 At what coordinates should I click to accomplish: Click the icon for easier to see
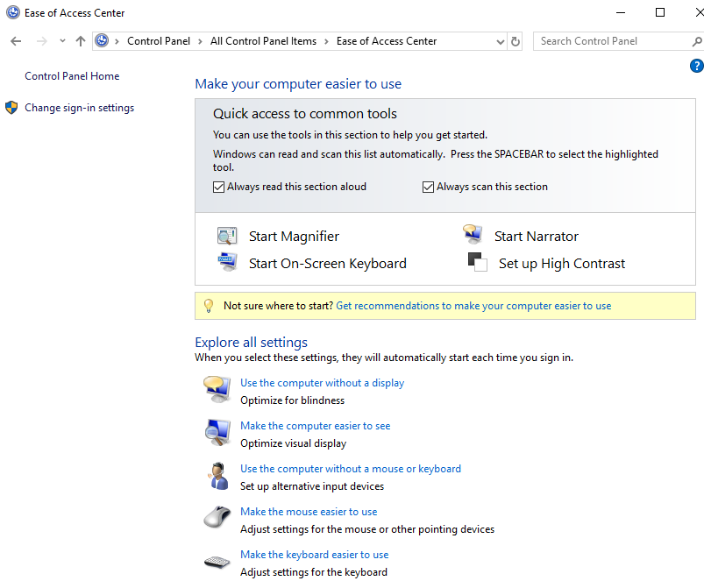[x=217, y=432]
